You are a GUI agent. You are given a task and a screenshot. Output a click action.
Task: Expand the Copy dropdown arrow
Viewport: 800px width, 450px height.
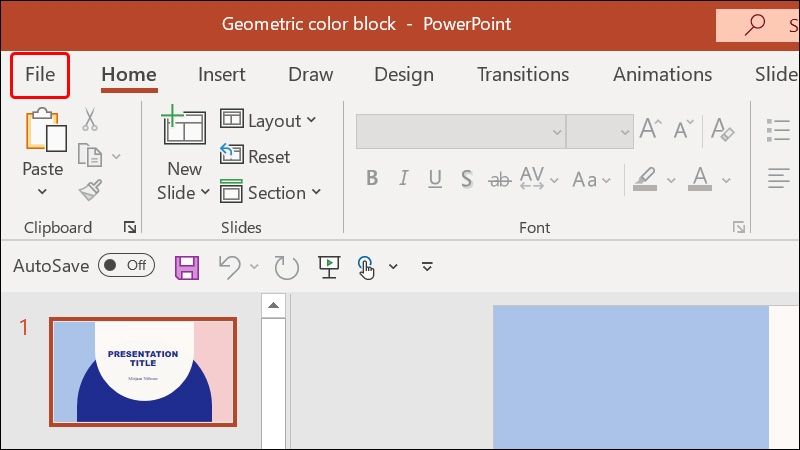[116, 156]
